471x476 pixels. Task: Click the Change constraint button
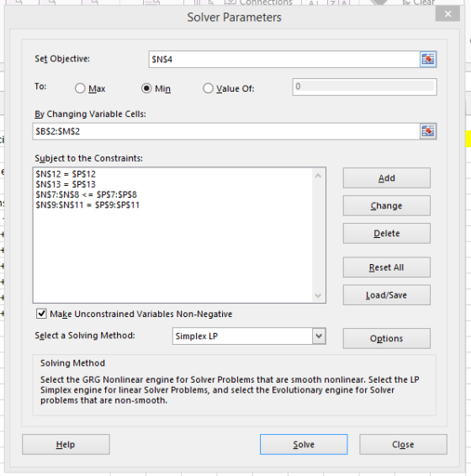pos(387,206)
